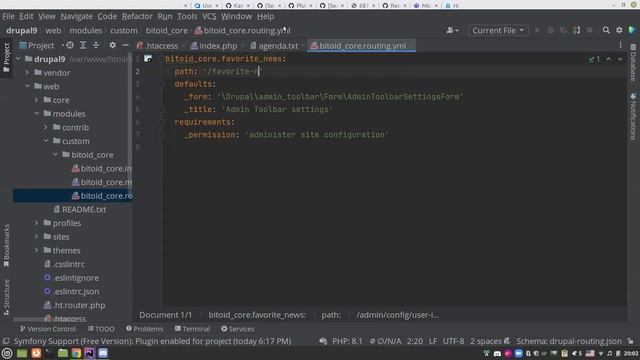This screenshot has width=640, height=360.
Task: Toggle Project tool window side button
Action: (6, 58)
